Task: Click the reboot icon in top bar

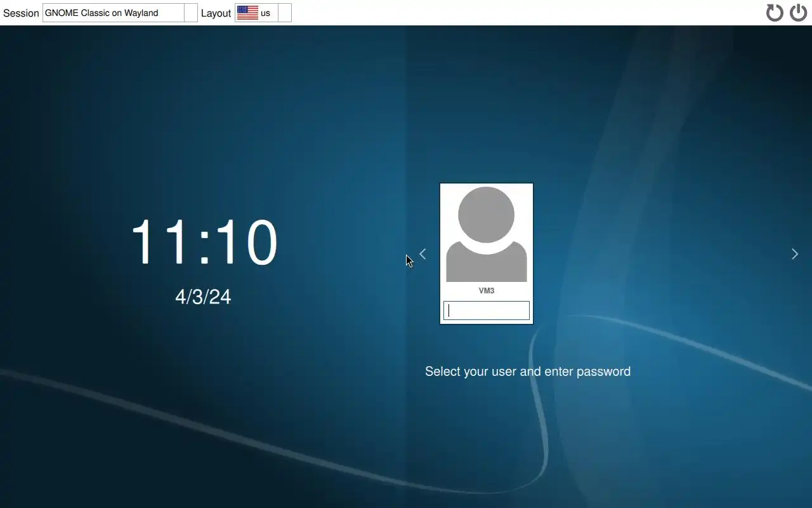Action: tap(775, 13)
